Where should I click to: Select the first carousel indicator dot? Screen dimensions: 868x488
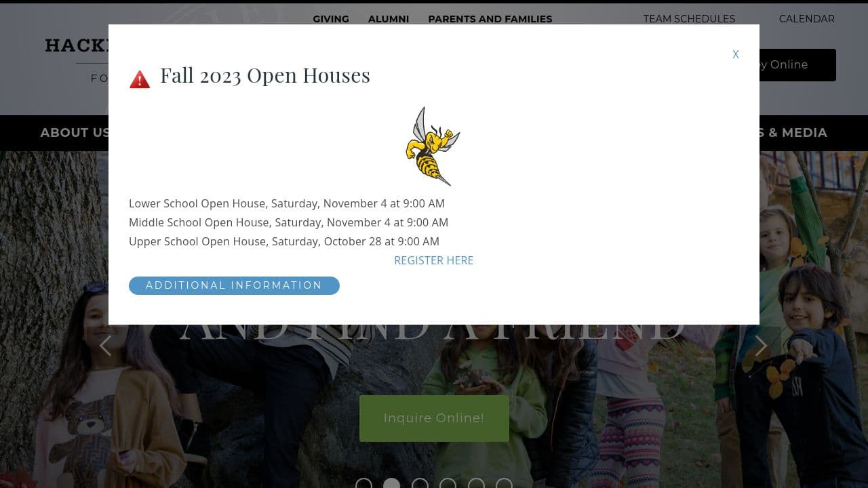click(364, 483)
